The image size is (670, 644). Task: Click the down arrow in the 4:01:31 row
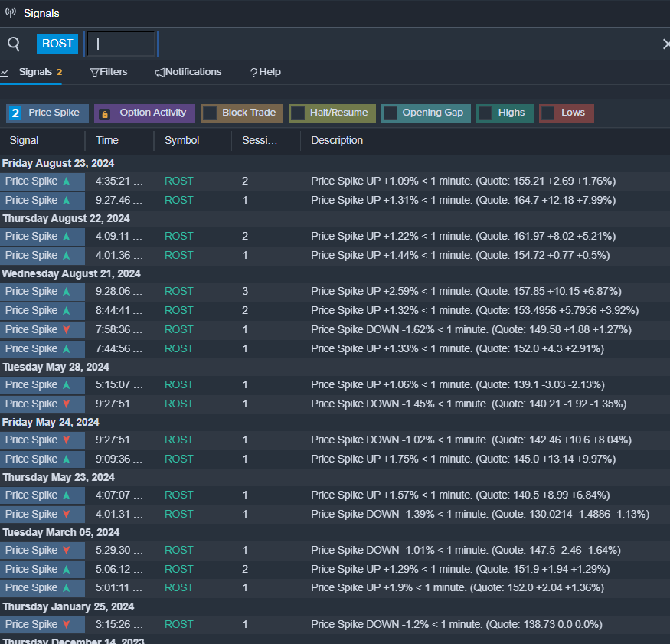click(x=66, y=514)
